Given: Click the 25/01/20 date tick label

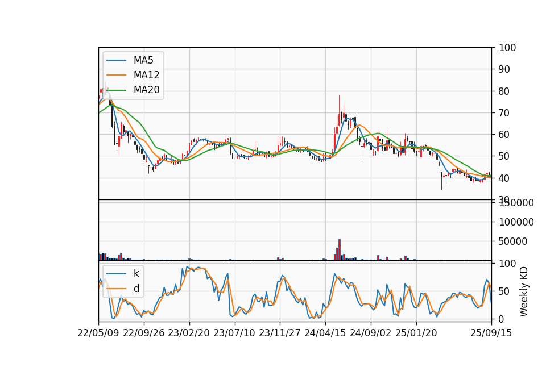Looking at the screenshot, I should pos(416,333).
